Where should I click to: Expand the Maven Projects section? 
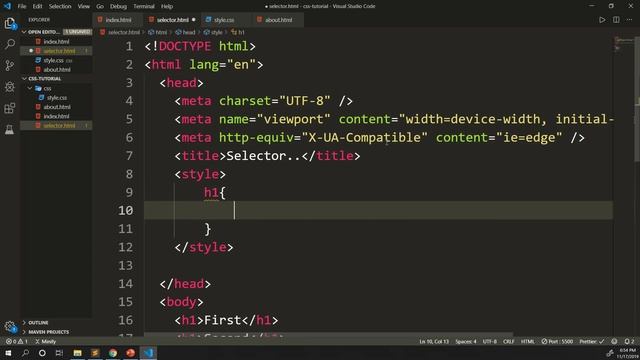click(48, 332)
